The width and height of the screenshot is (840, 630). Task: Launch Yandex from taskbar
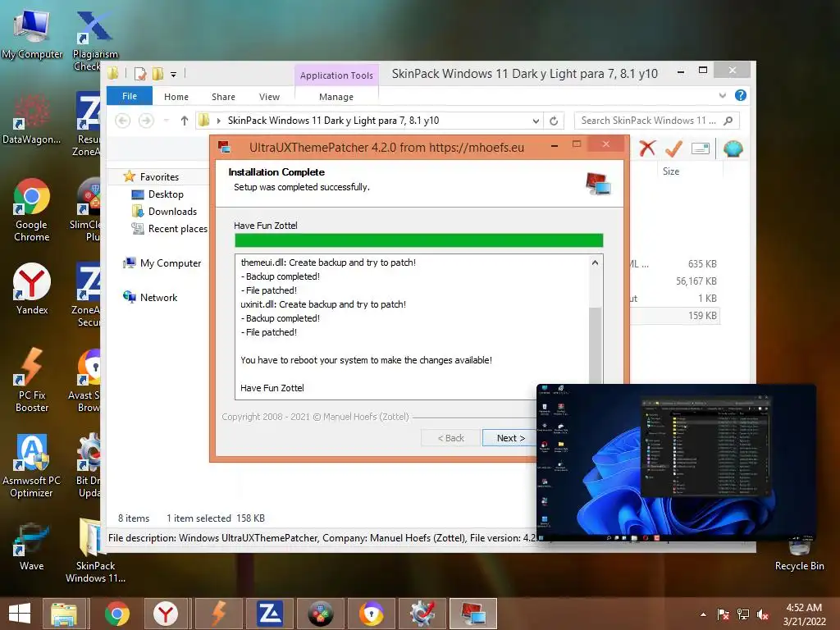pos(166,614)
